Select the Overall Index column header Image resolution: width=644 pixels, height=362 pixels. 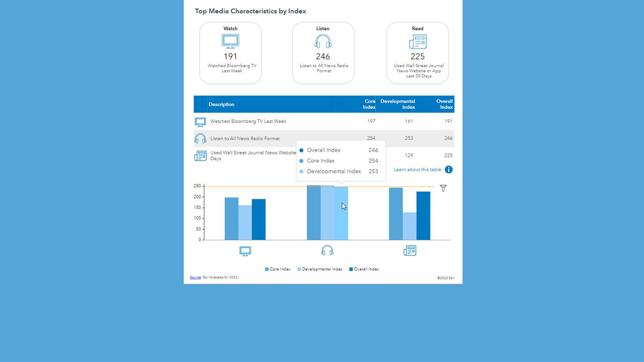tap(444, 104)
